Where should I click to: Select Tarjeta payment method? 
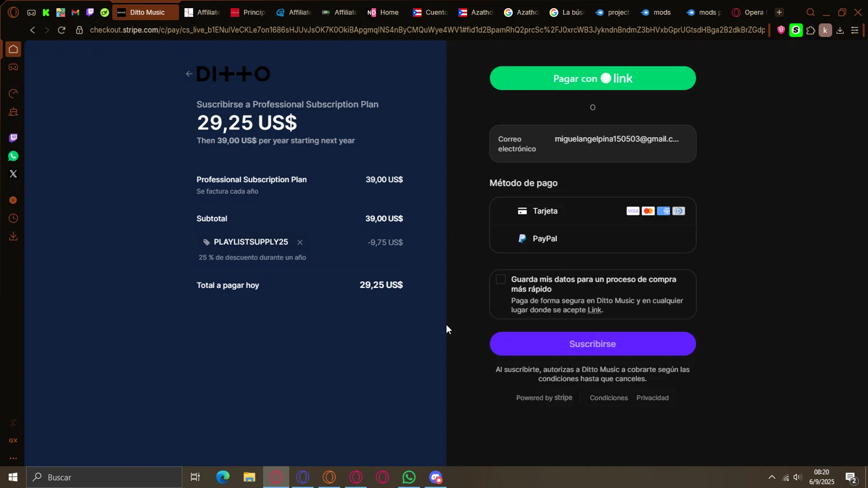593,211
